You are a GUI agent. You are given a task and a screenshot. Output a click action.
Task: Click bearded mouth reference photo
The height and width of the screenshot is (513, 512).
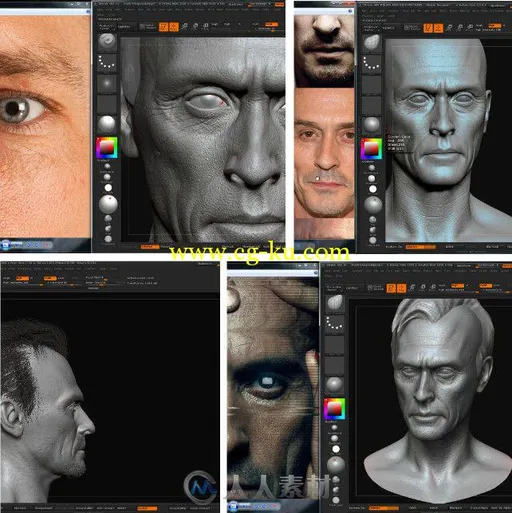tap(324, 50)
